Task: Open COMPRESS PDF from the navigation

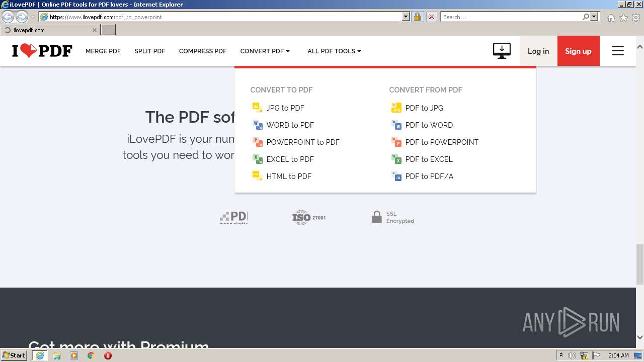Action: click(203, 51)
